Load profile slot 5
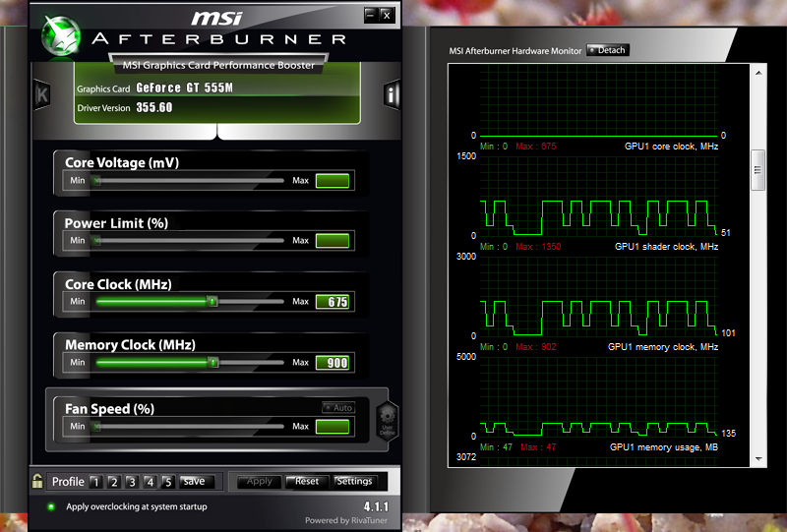The image size is (787, 532). [x=167, y=482]
